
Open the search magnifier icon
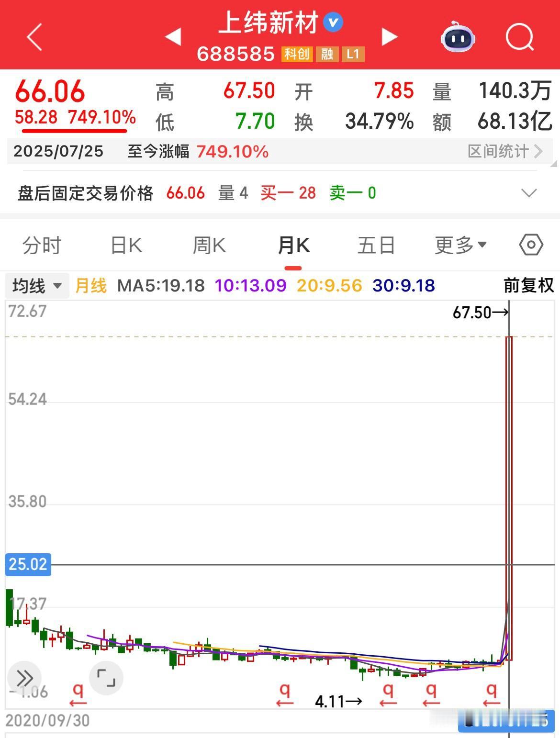[x=520, y=37]
